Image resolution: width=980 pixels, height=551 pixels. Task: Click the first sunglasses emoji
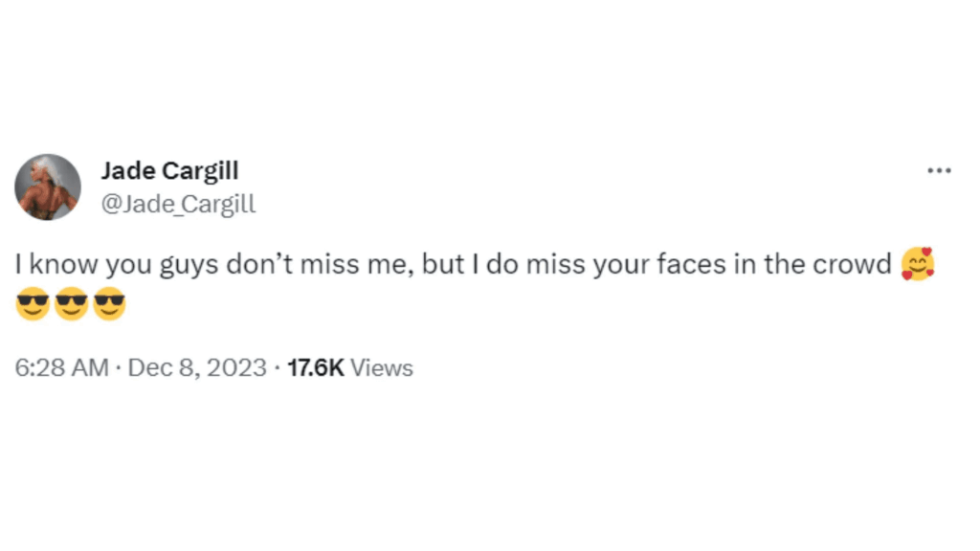[33, 304]
